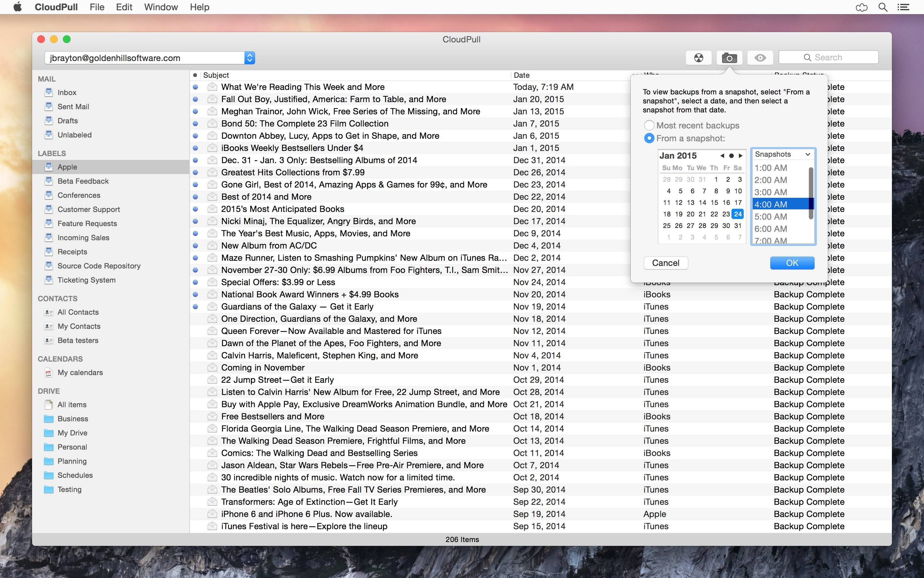Open the Personal drive folder
Viewport: 924px width, 578px height.
click(48, 447)
